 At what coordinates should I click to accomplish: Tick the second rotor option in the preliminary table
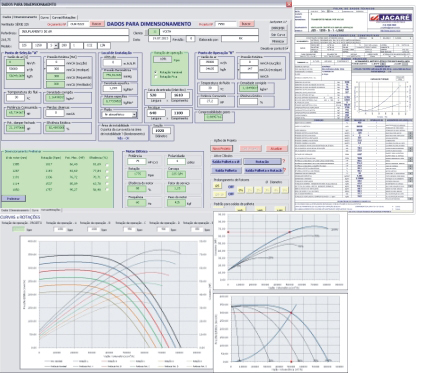click(107, 171)
